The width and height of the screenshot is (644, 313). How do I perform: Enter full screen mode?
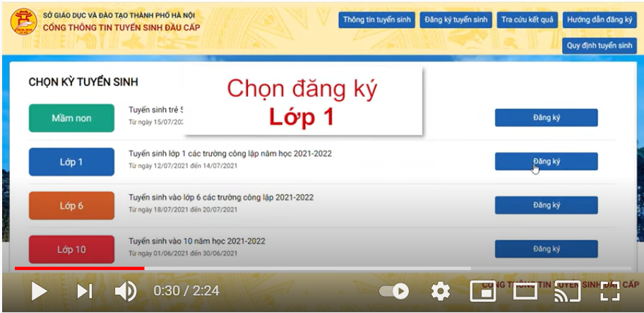click(610, 291)
